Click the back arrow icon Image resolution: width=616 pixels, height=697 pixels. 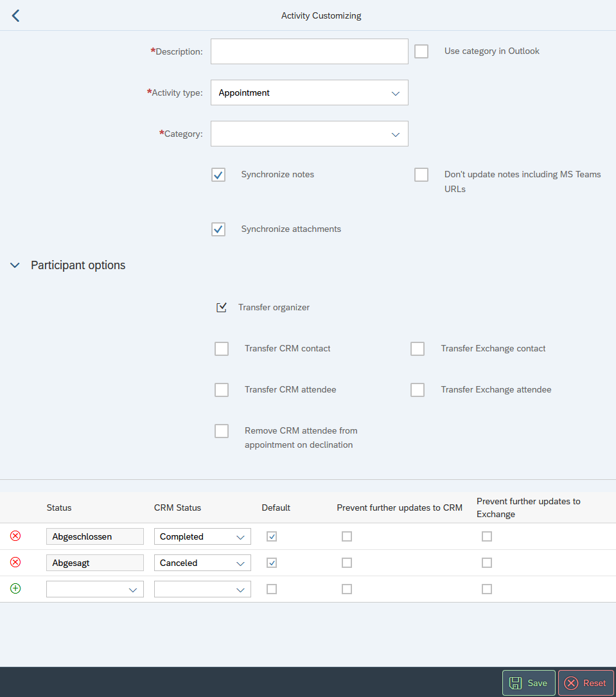pos(16,16)
